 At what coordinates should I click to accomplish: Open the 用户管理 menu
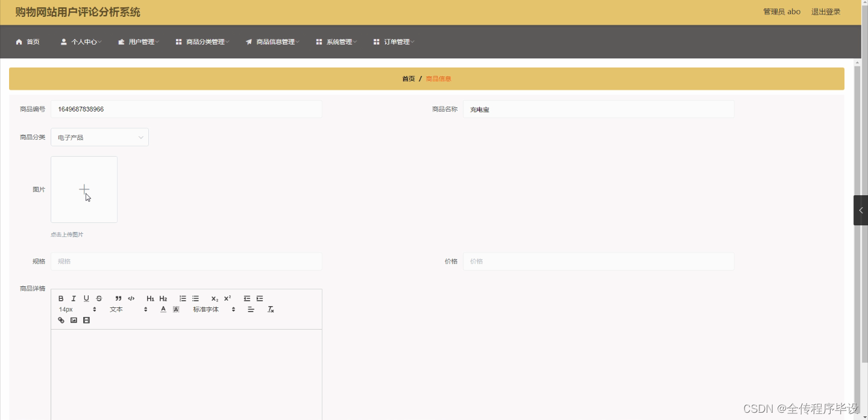139,42
